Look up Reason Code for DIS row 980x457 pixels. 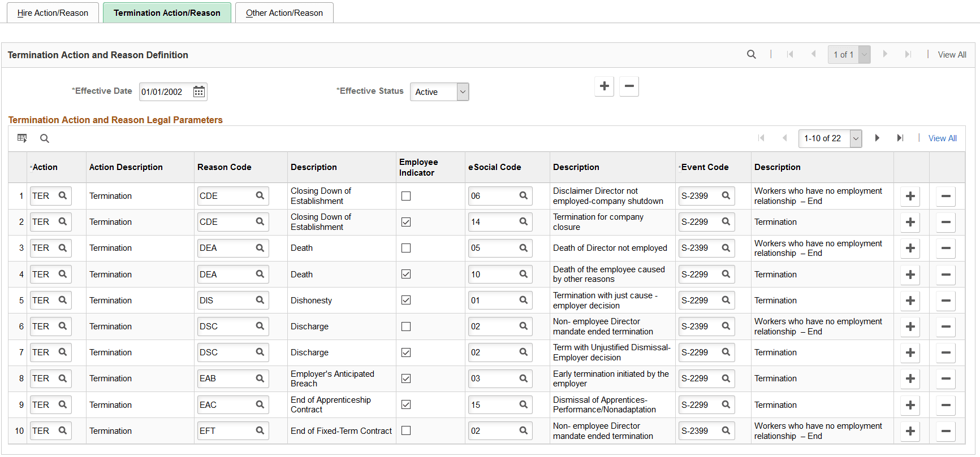coord(260,301)
